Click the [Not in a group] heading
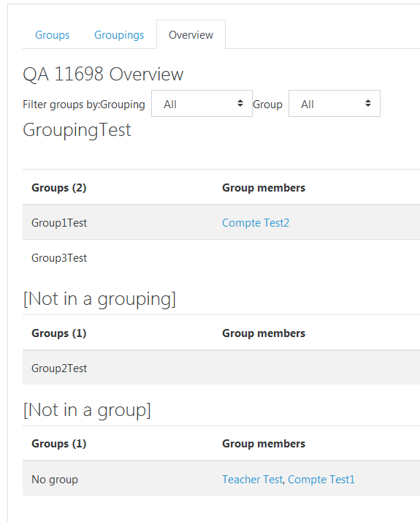 [x=87, y=410]
